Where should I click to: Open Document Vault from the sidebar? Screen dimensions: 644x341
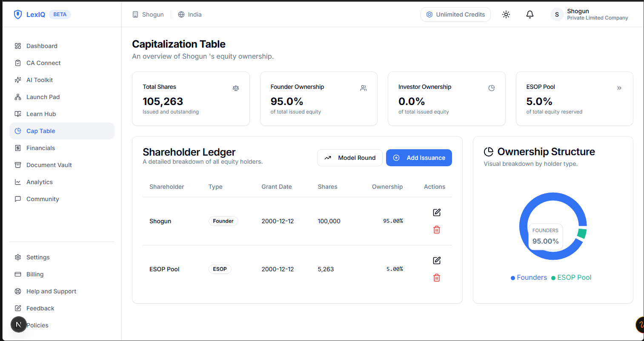[49, 165]
